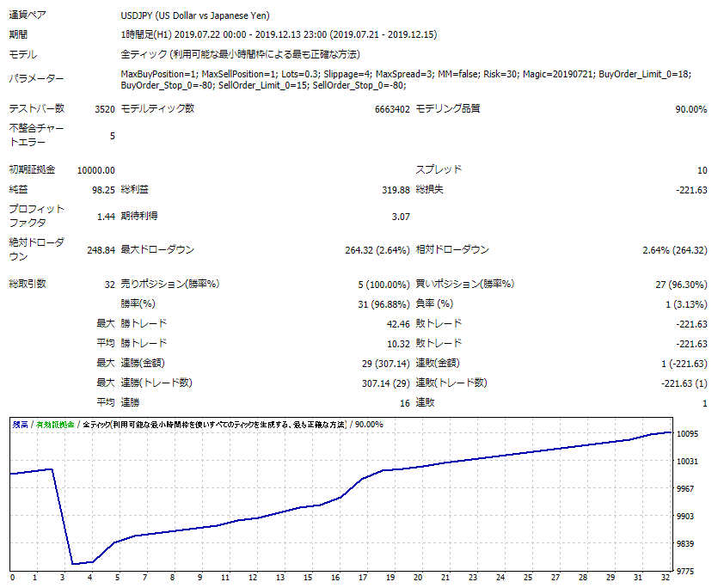Screen dimensions: 724x588
Task: Click the USDJPY (US Dollar vs Japanese Yen) text
Action: coord(195,15)
